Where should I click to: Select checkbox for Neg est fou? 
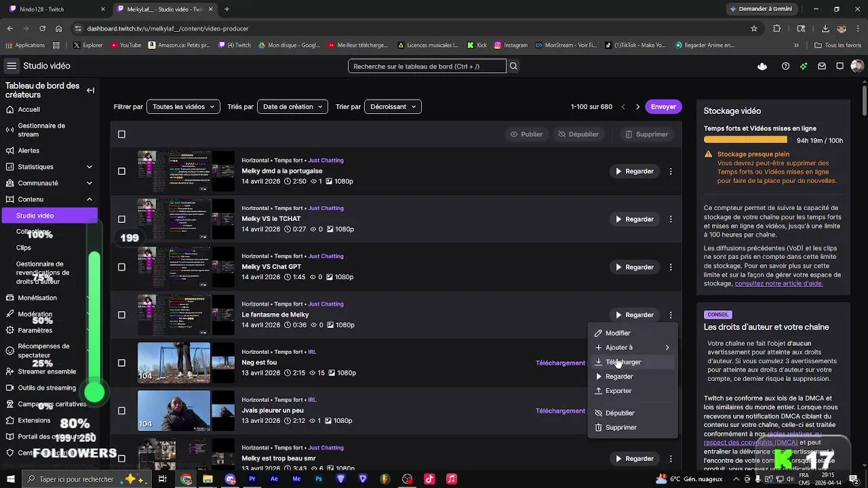[121, 363]
